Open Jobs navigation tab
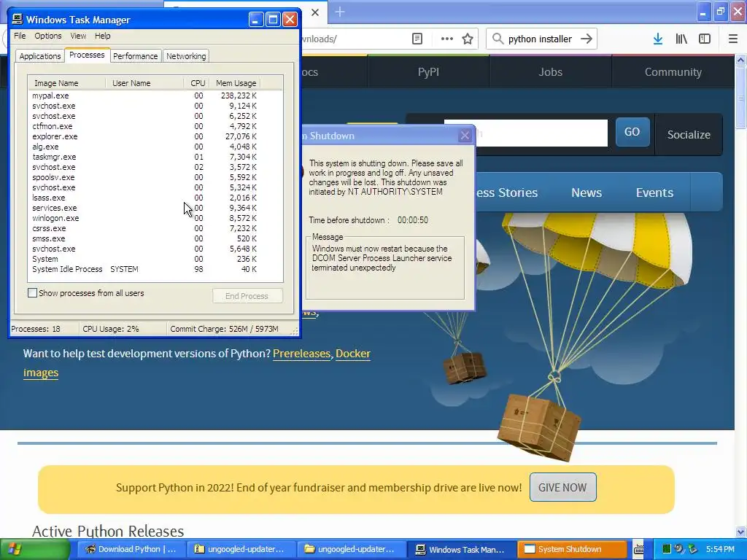The height and width of the screenshot is (560, 747). [550, 72]
